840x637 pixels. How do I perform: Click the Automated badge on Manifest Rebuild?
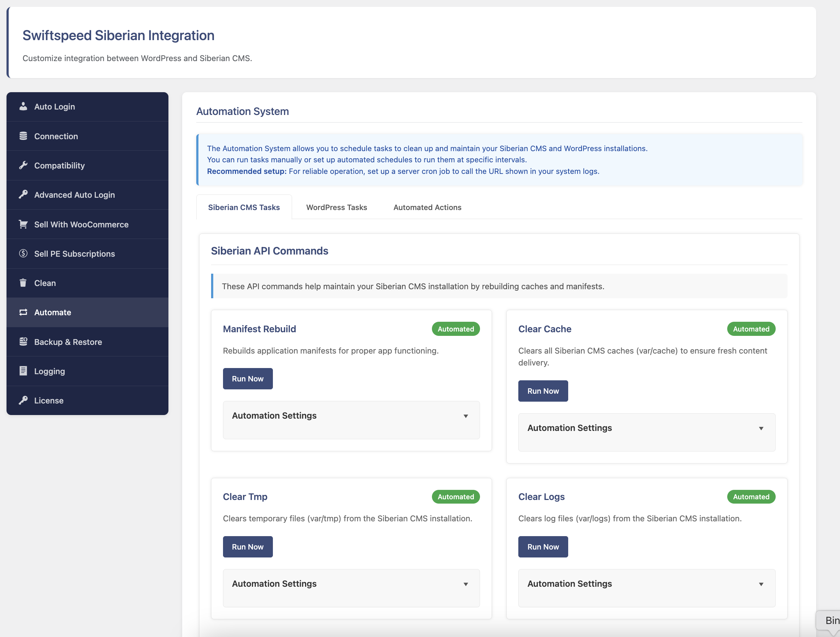tap(456, 329)
